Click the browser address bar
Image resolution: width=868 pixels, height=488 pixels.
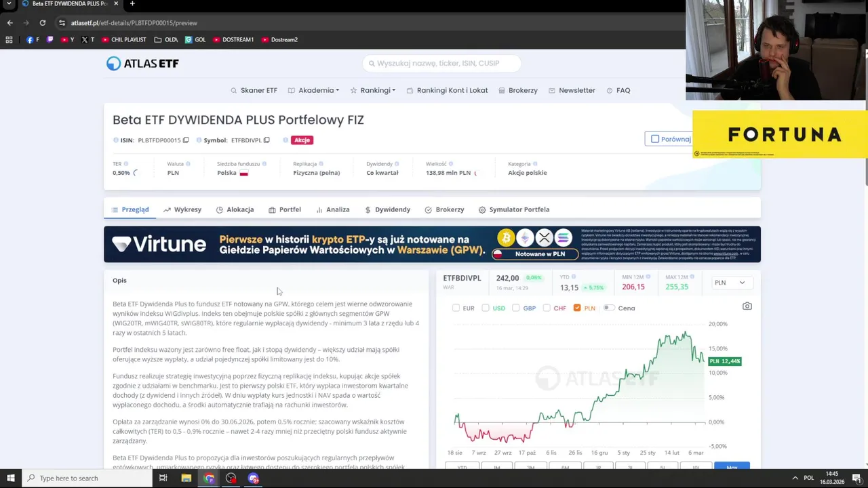(370, 22)
